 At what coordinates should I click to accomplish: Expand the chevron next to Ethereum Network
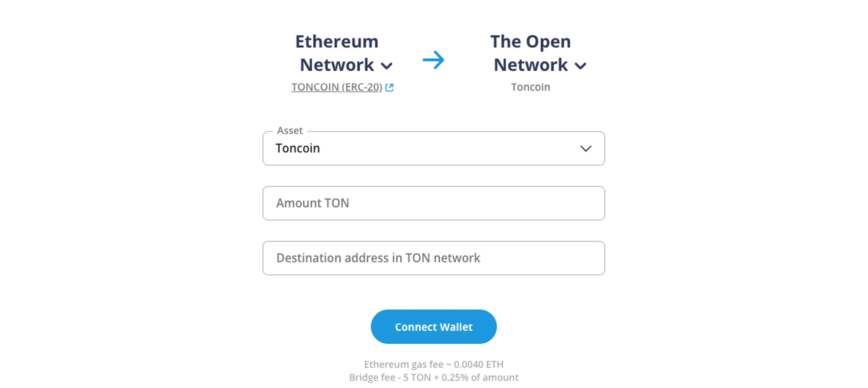[387, 66]
